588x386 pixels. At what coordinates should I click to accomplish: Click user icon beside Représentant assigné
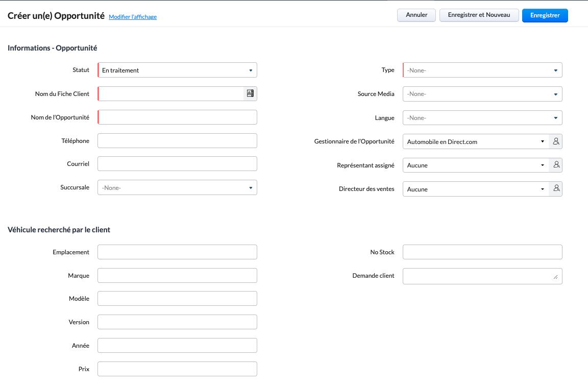pos(556,165)
